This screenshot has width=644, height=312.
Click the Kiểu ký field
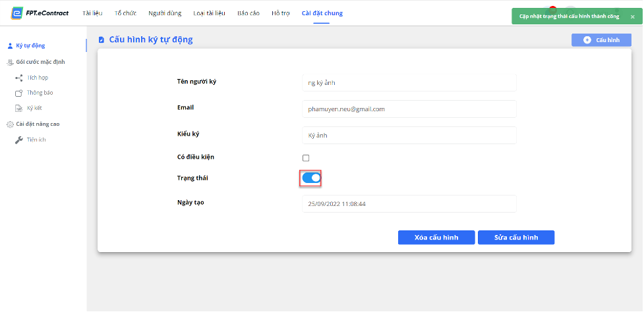point(409,136)
